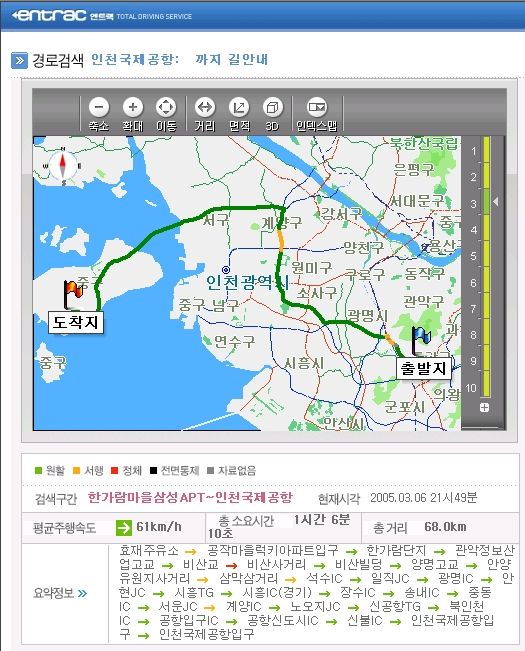The image size is (525, 651).
Task: Click 비산사거리 in route summary
Action: [x=276, y=565]
